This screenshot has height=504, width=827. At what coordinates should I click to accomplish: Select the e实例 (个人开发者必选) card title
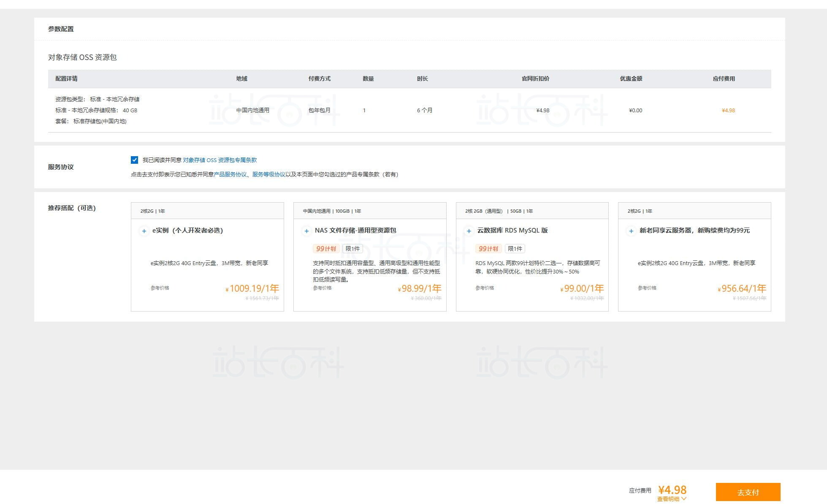[187, 230]
